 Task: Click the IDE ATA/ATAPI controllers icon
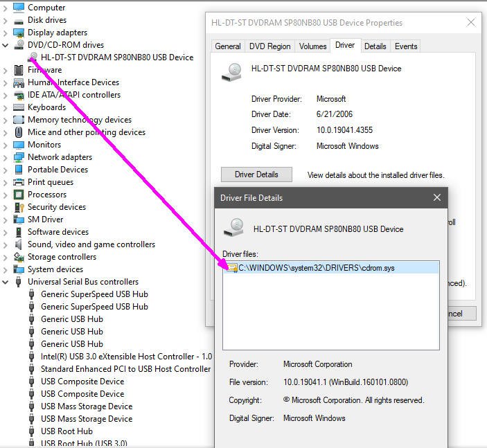point(19,96)
